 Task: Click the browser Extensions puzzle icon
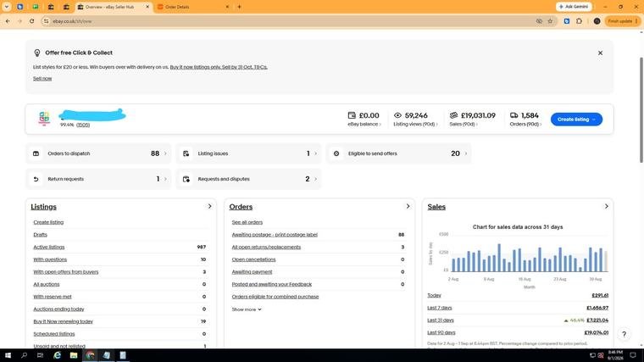(579, 21)
